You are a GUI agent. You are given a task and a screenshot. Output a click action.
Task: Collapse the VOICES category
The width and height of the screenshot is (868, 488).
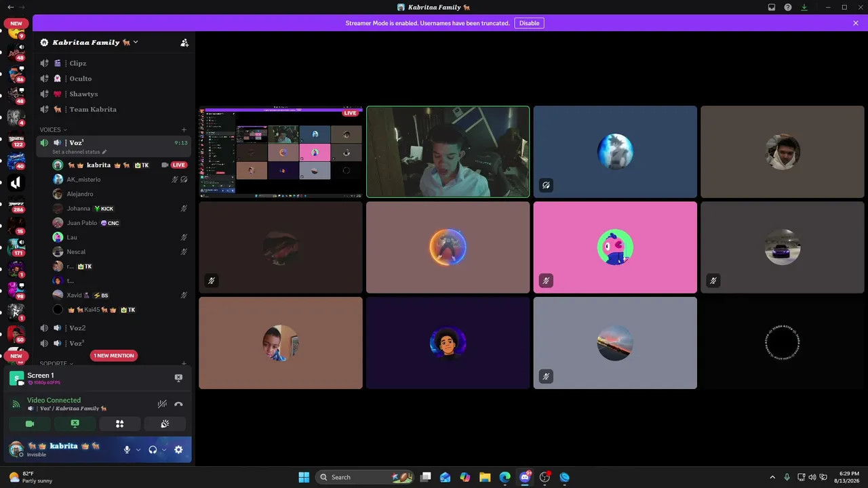[53, 129]
